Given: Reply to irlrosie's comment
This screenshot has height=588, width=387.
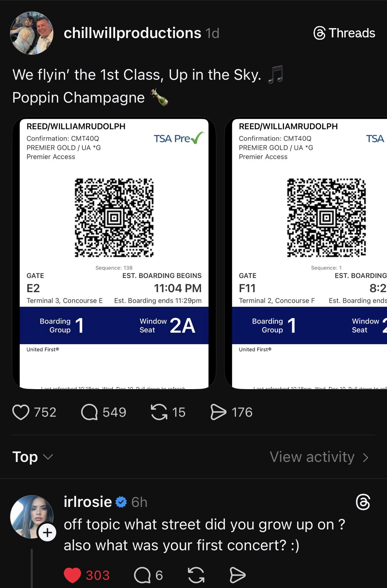Looking at the screenshot, I should point(142,575).
